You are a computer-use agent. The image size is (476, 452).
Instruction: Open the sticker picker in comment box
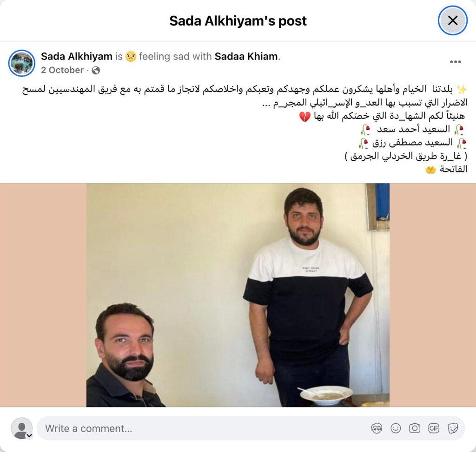pyautogui.click(x=453, y=428)
